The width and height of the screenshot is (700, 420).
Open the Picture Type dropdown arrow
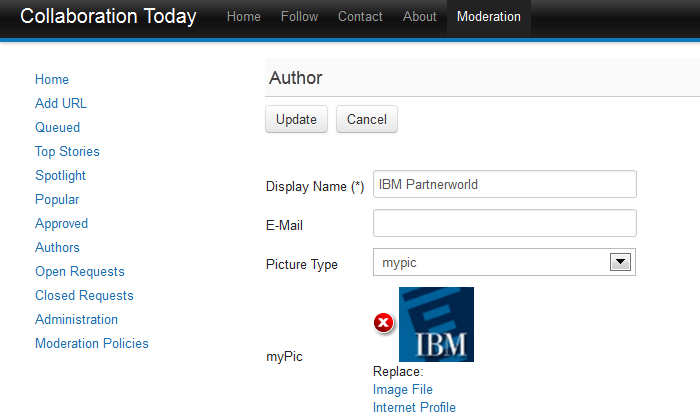620,262
